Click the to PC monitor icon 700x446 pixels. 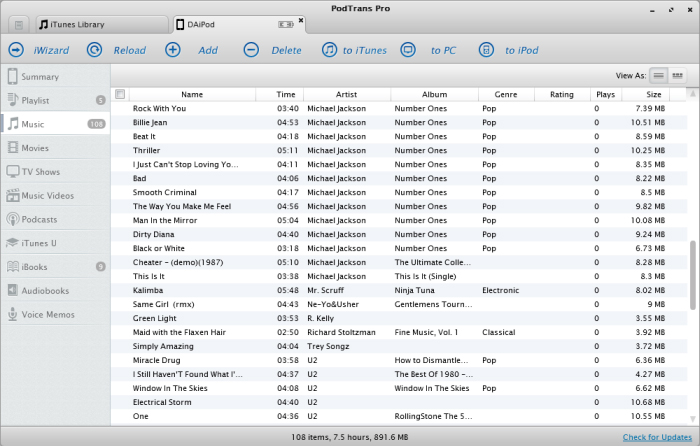tap(408, 50)
